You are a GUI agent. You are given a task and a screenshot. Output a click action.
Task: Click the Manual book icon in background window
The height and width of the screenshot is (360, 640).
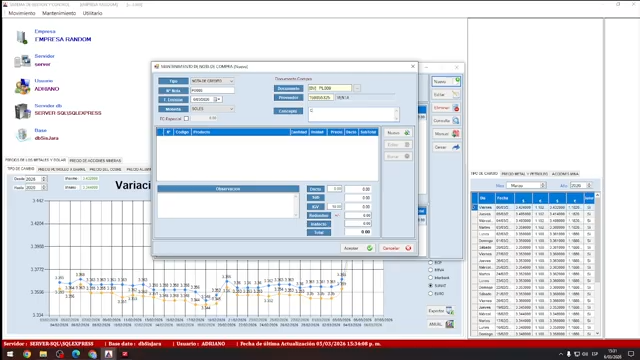456,134
